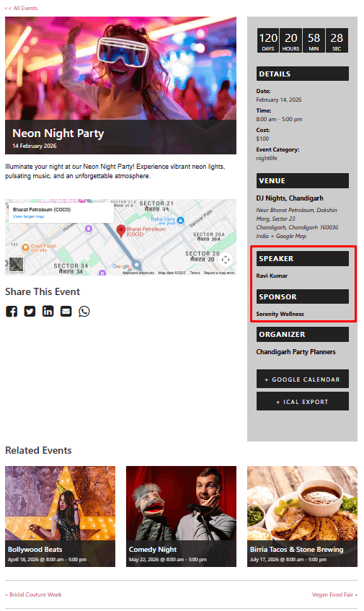Click Neon Night Party title
Viewport: 364px width, 611px height.
coord(58,133)
